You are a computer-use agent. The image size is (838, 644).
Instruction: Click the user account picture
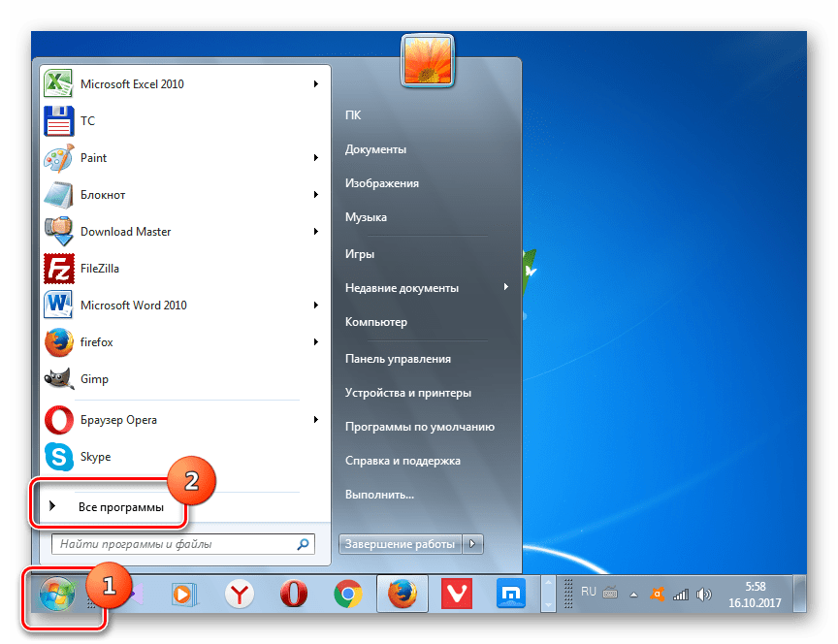pos(427,60)
